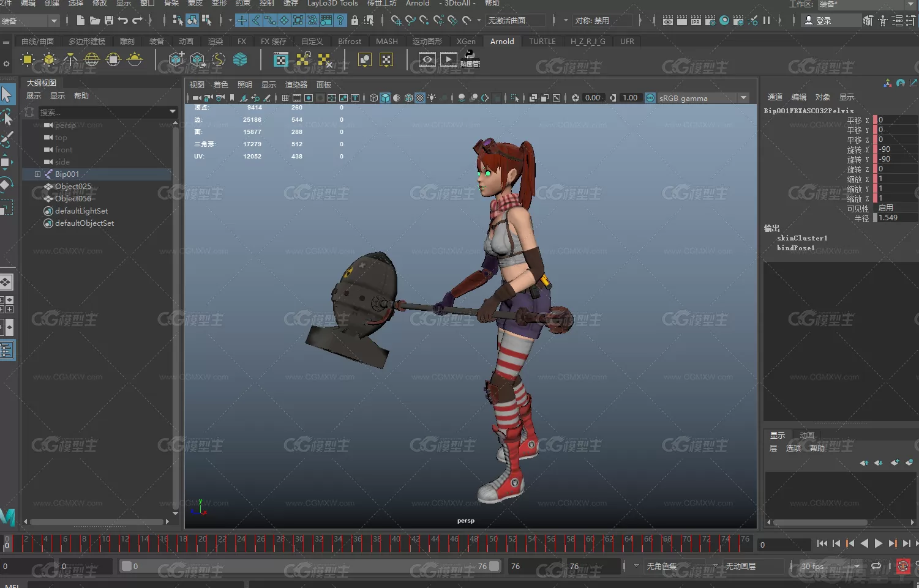Click the New Scene icon
Screen dimensions: 919x588
click(81, 20)
